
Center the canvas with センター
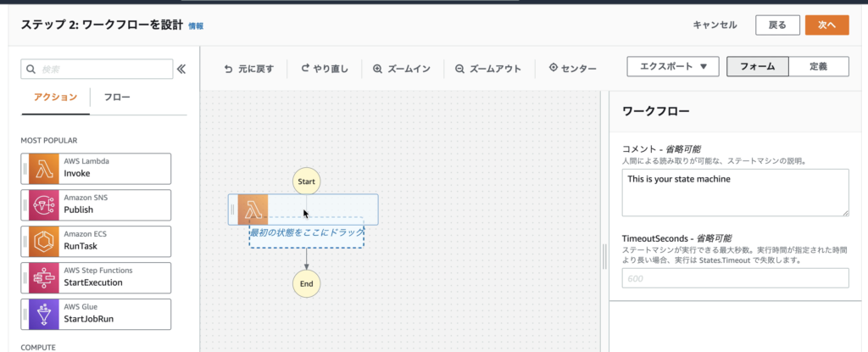tap(572, 69)
